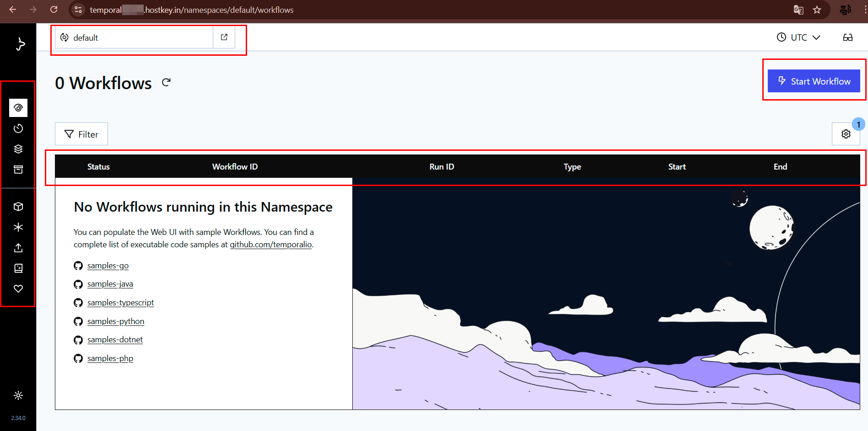
Task: Click the Start Workflow button
Action: coord(814,81)
